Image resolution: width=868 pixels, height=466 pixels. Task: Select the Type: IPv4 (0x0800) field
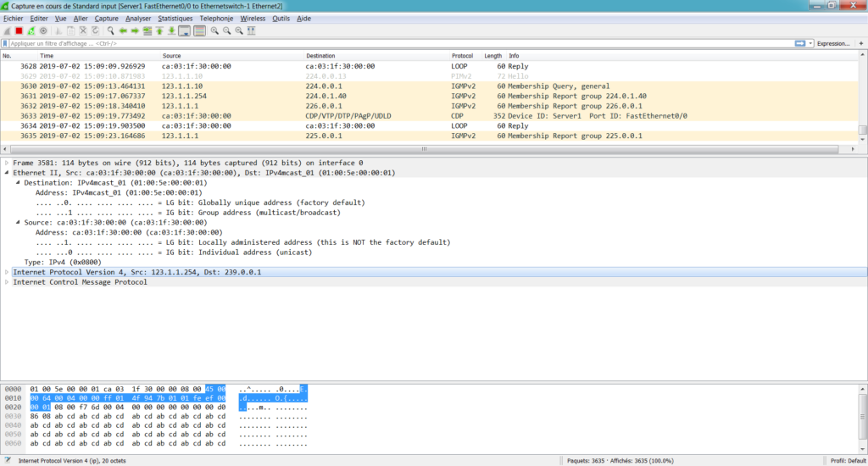pos(63,263)
